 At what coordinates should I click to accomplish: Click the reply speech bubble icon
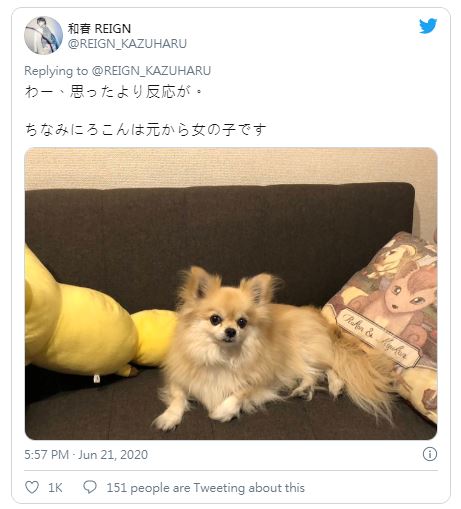point(90,487)
